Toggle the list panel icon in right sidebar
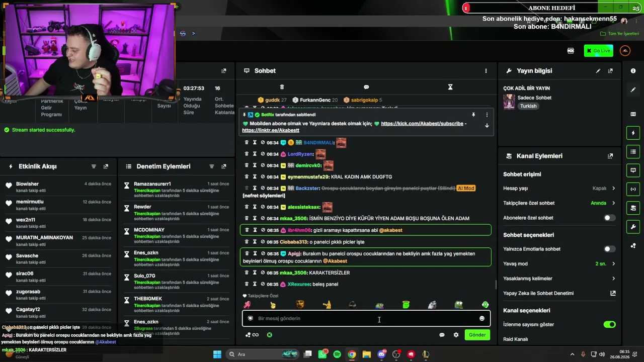 pos(633,151)
